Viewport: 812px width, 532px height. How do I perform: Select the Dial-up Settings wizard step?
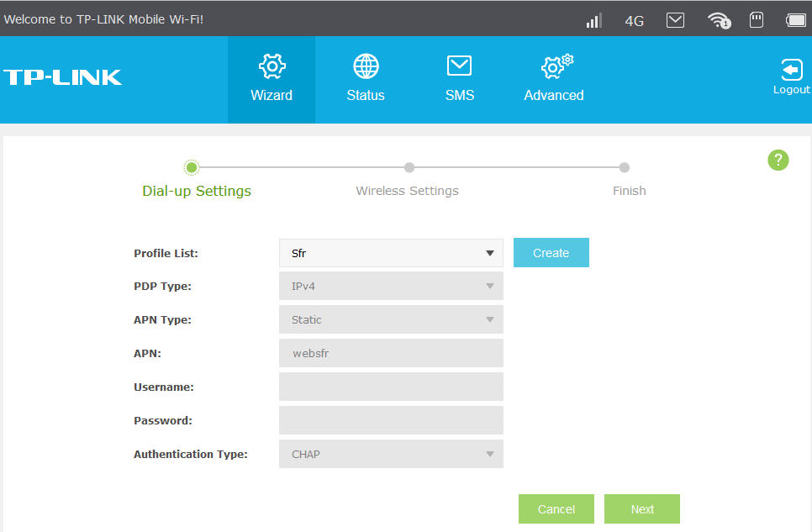(x=192, y=167)
